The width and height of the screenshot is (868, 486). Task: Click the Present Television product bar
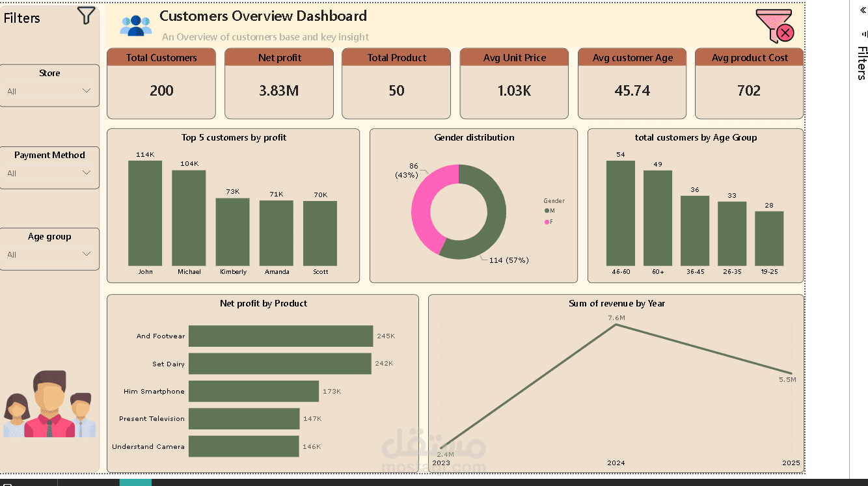pos(244,419)
